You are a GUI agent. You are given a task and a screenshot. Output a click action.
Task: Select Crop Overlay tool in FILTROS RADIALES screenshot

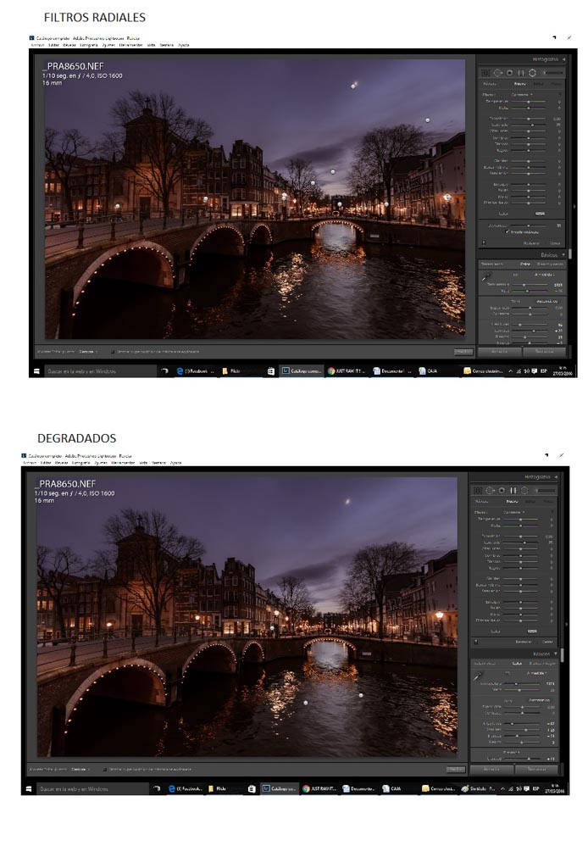point(486,73)
